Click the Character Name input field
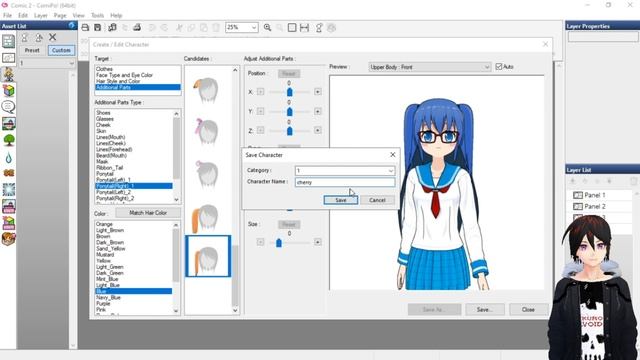The width and height of the screenshot is (640, 360). coord(345,182)
